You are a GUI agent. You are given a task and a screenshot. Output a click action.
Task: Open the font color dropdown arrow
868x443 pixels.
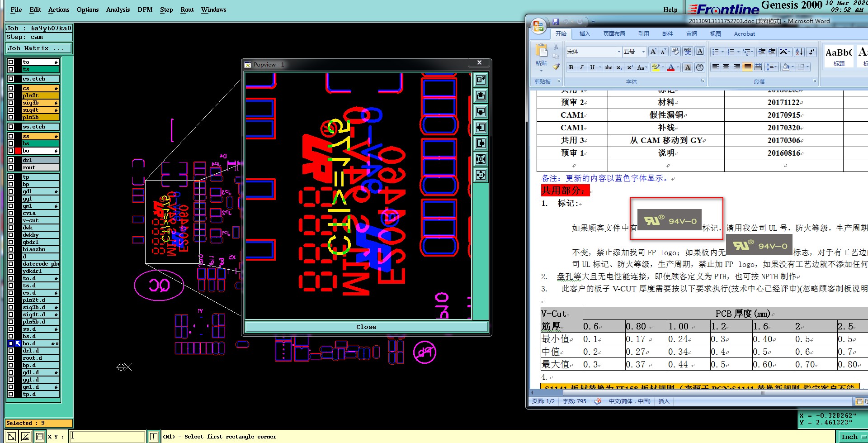coord(679,67)
